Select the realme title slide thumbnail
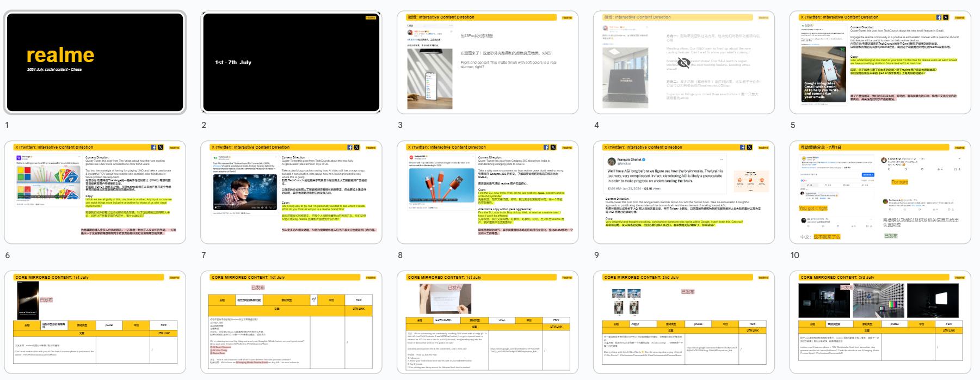Viewport: 980px width, 380px height. click(95, 63)
